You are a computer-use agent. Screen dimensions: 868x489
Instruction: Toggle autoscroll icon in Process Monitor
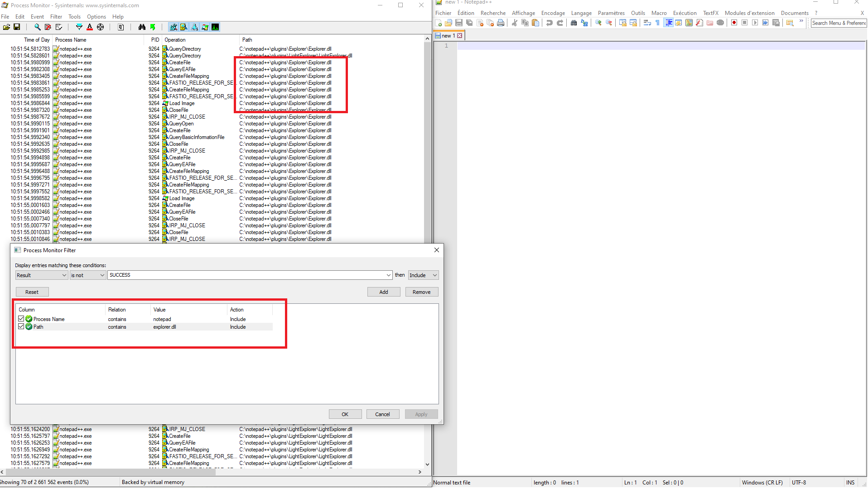tap(48, 27)
